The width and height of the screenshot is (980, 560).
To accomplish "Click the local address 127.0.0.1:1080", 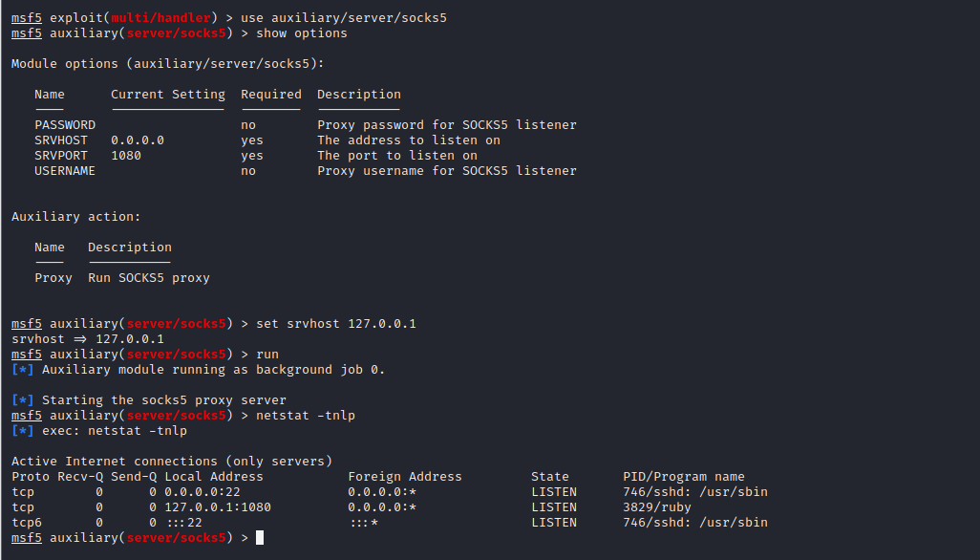I will [218, 507].
